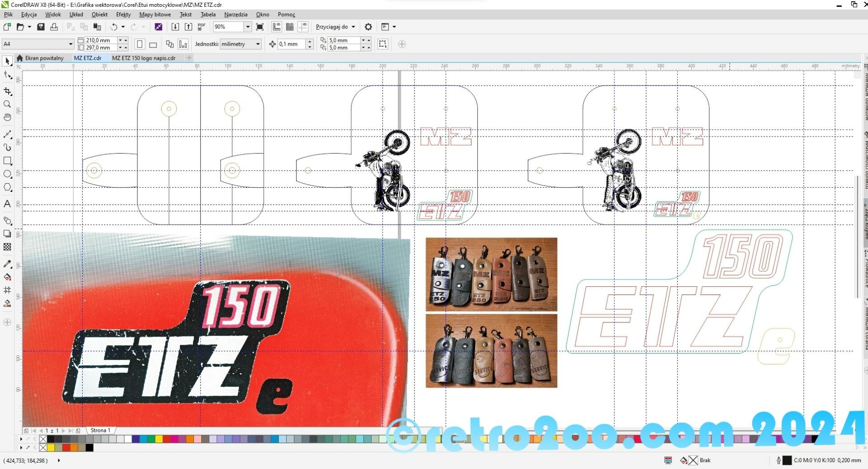Select the Rectangle tool
Image resolution: width=868 pixels, height=469 pixels.
7,161
